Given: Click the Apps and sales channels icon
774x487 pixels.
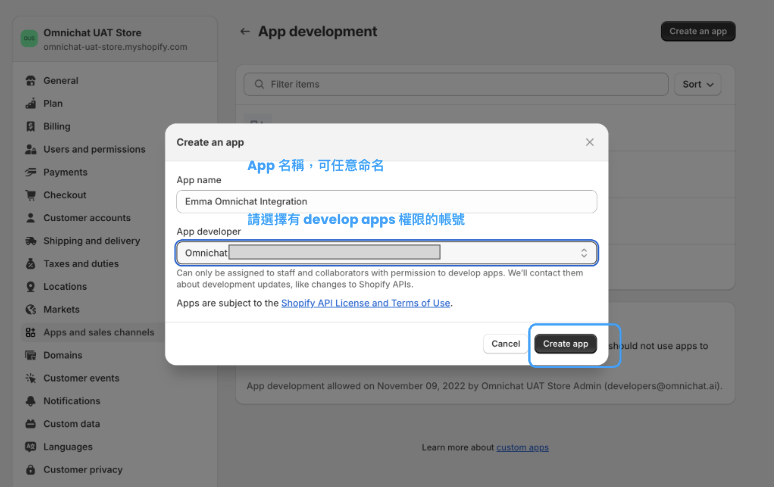Looking at the screenshot, I should (x=31, y=333).
